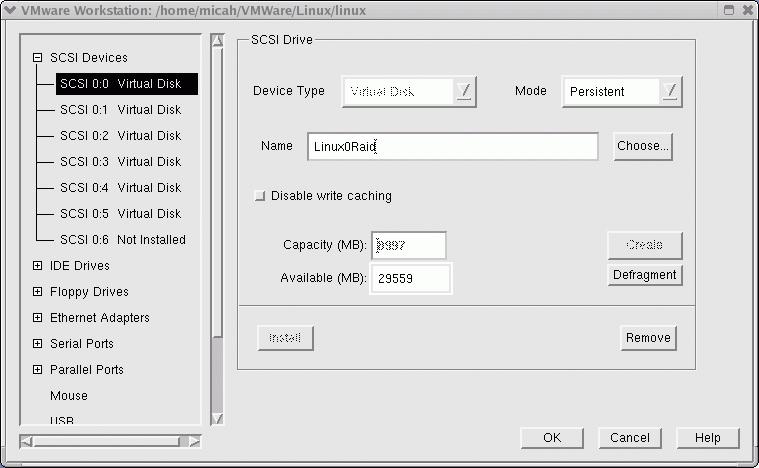This screenshot has width=759, height=468.
Task: Select SCSI 0:1 Virtual Disk
Action: (x=120, y=110)
